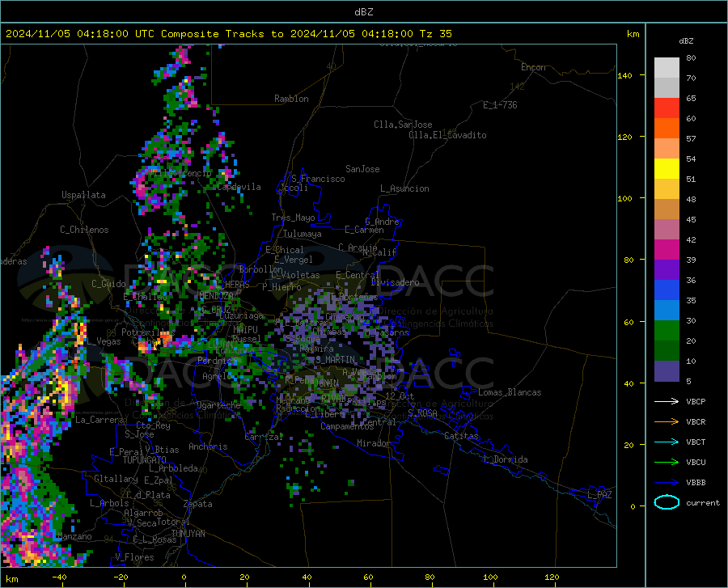Image resolution: width=728 pixels, height=588 pixels.
Task: Click the 'VBBB' legend label
Action: click(696, 483)
